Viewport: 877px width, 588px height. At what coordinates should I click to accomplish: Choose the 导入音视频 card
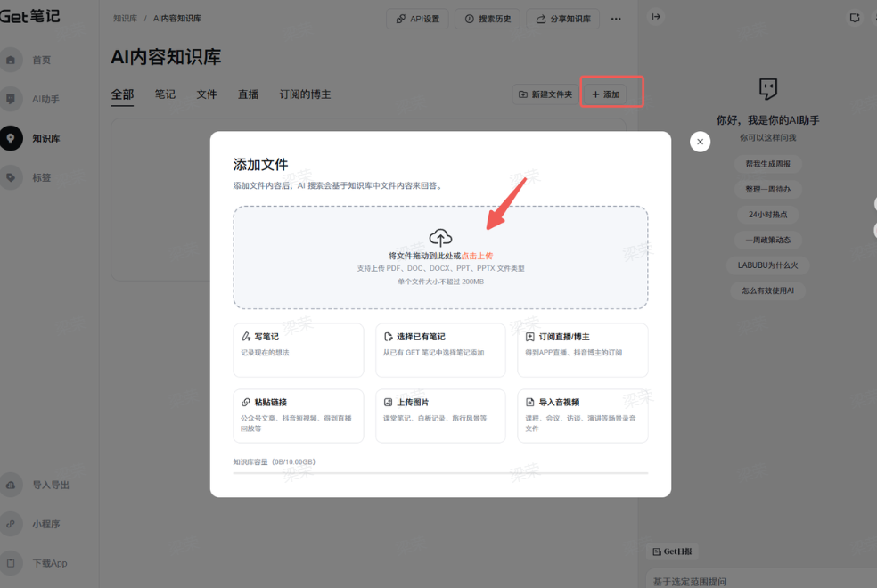pyautogui.click(x=582, y=415)
